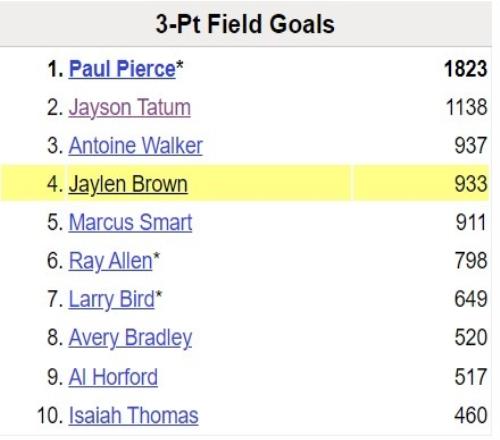Open Jayson Tatum player link
Screen dimensions: 500x440
click(x=130, y=108)
